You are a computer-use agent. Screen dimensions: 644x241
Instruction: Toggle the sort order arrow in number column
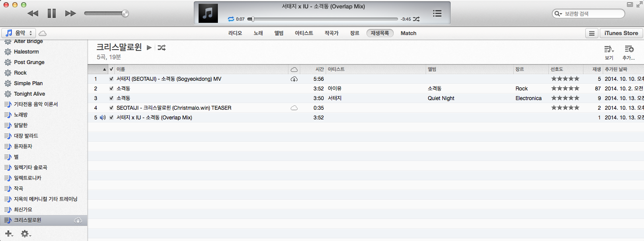coord(104,69)
